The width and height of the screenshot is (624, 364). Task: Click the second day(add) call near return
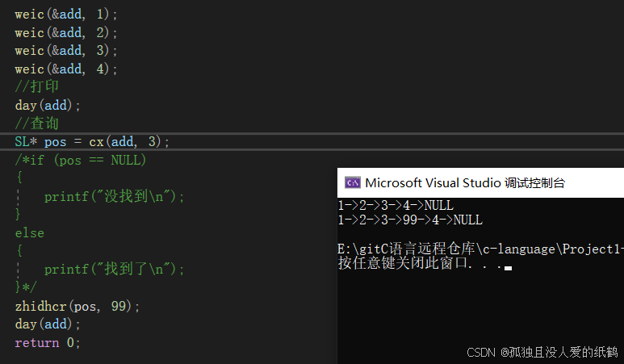coord(48,324)
